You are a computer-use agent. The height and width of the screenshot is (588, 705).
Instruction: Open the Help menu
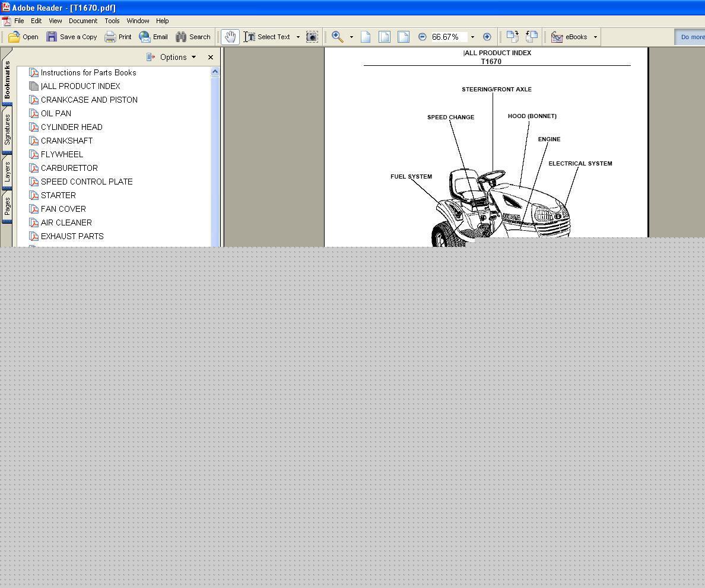pos(163,21)
